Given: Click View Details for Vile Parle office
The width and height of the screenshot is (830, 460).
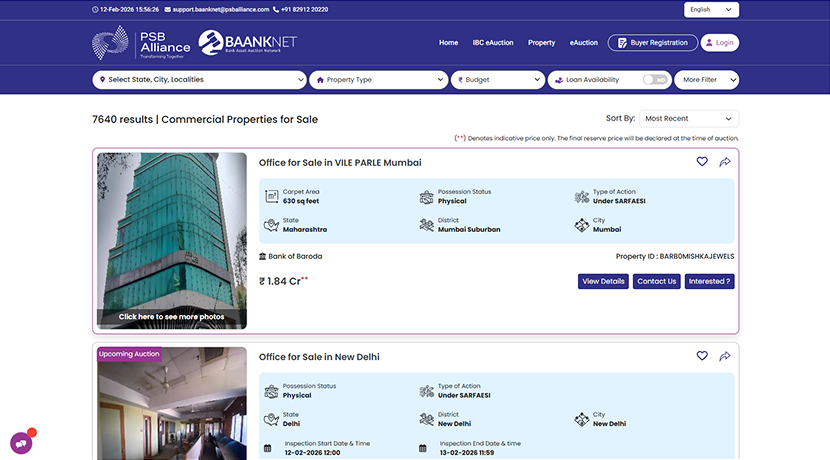Looking at the screenshot, I should [x=603, y=282].
